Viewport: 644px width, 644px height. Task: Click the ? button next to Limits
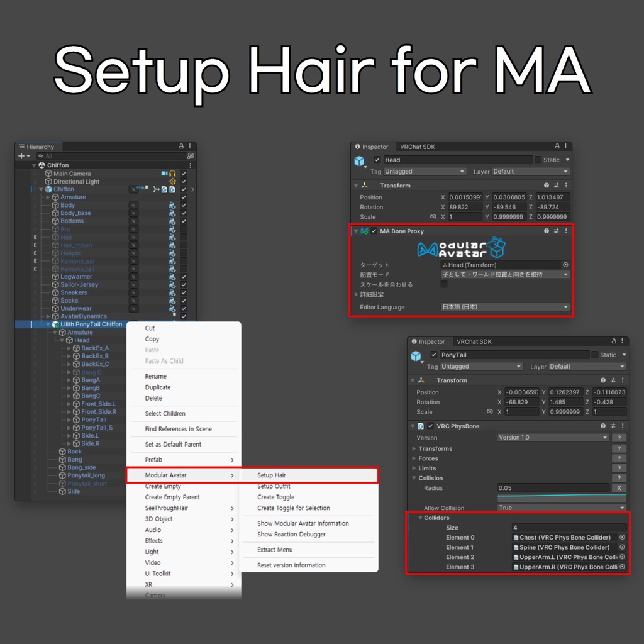tap(619, 468)
